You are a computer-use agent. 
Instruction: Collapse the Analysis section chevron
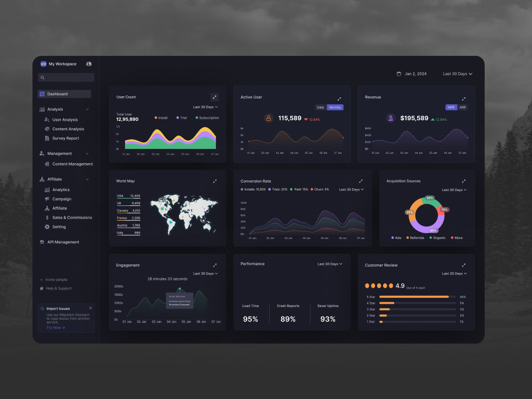pyautogui.click(x=87, y=109)
